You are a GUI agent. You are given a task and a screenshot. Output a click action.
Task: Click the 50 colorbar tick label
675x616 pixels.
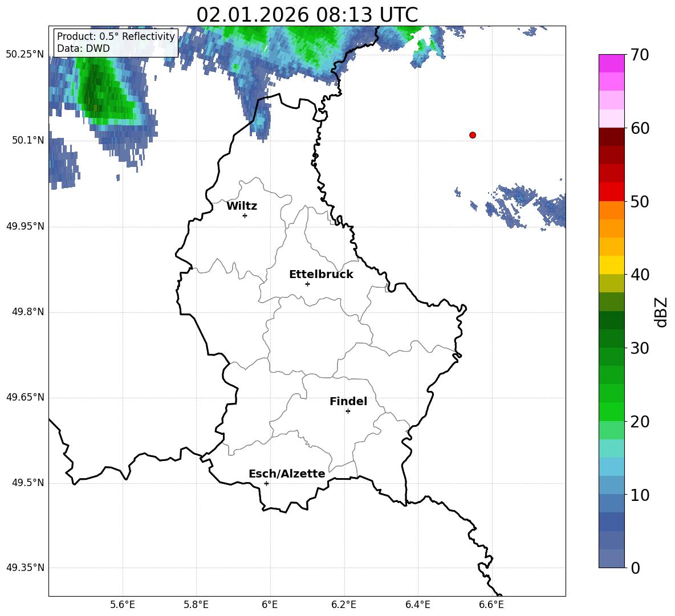(x=640, y=201)
